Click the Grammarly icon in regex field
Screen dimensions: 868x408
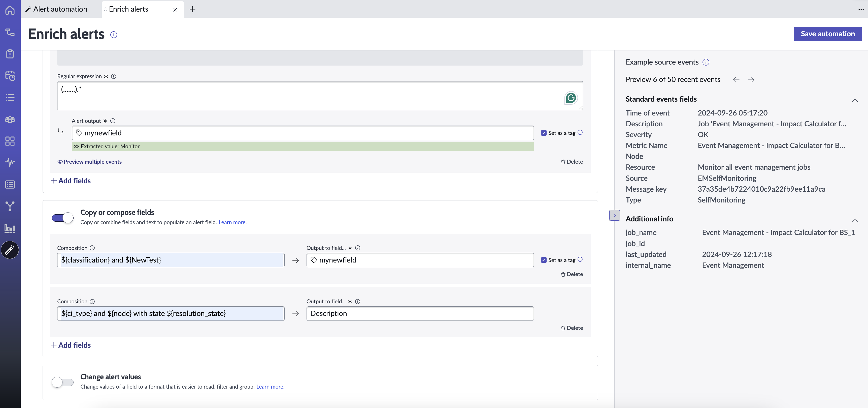(571, 98)
